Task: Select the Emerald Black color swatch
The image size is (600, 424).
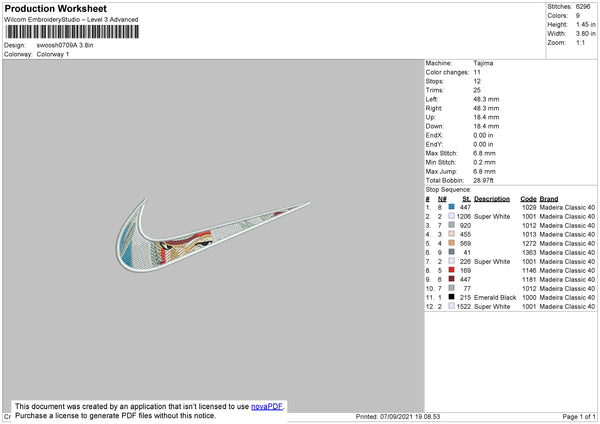Action: coord(452,297)
